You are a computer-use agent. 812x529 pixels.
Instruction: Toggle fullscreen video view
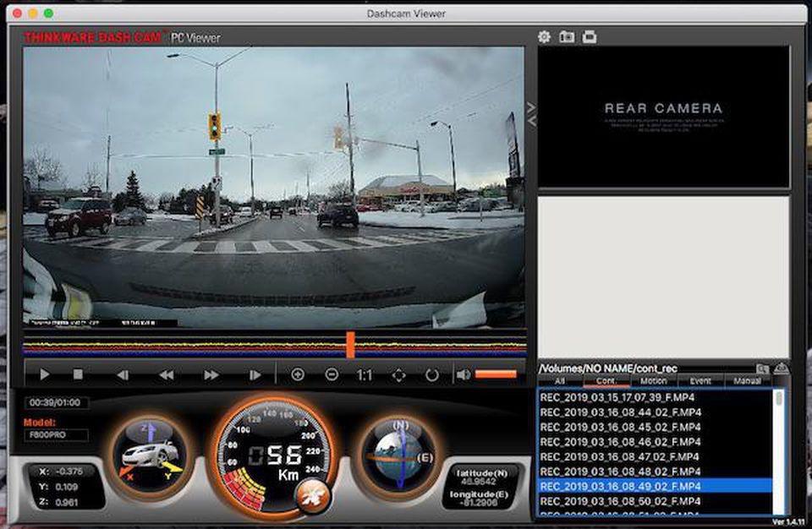[398, 374]
